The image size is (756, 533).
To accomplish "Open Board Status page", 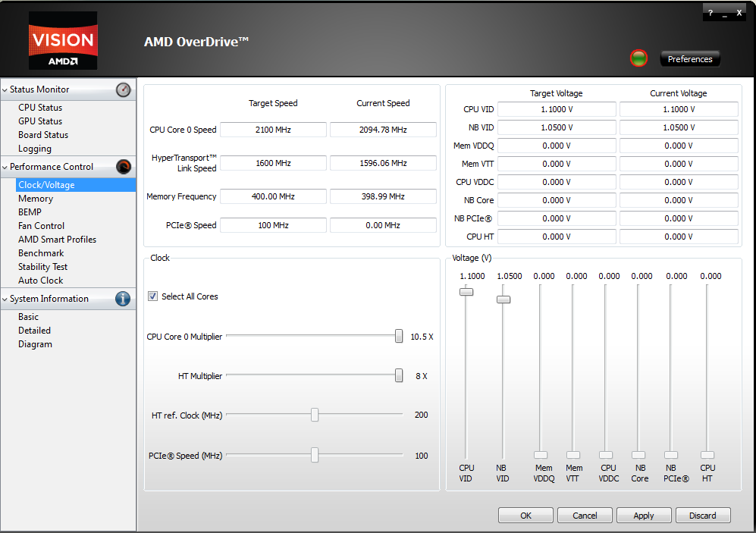I will 43,135.
